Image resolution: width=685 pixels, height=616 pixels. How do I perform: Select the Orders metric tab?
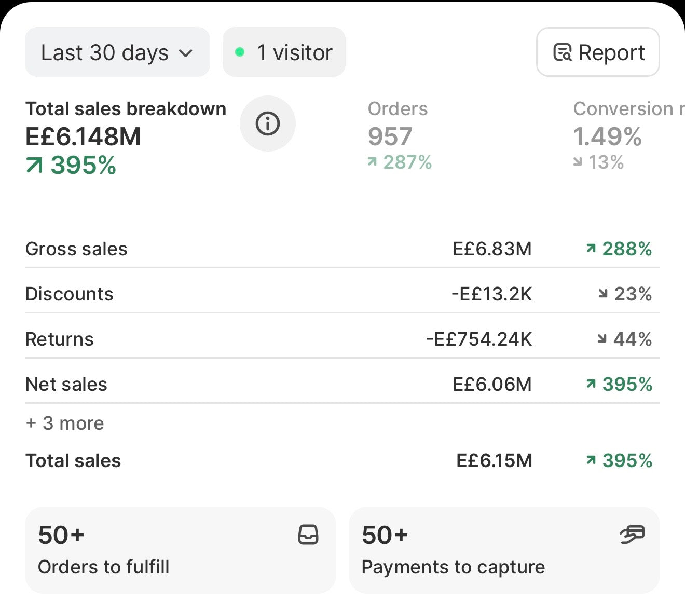click(x=400, y=135)
